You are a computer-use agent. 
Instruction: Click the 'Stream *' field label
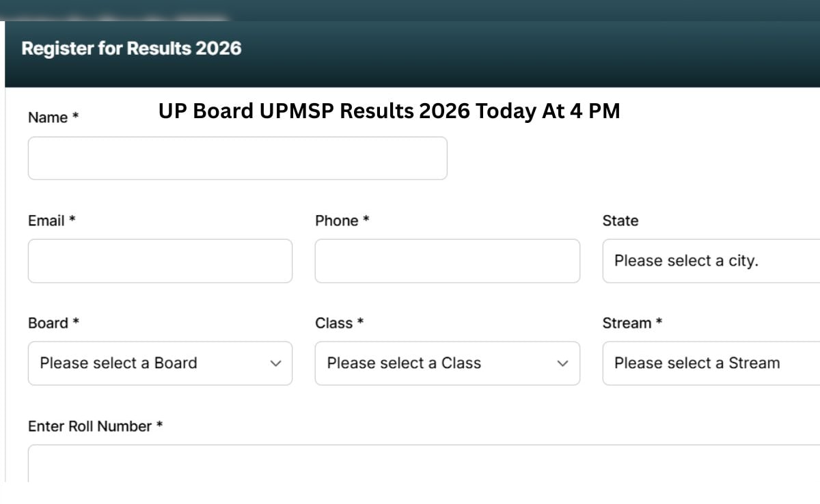pos(632,323)
